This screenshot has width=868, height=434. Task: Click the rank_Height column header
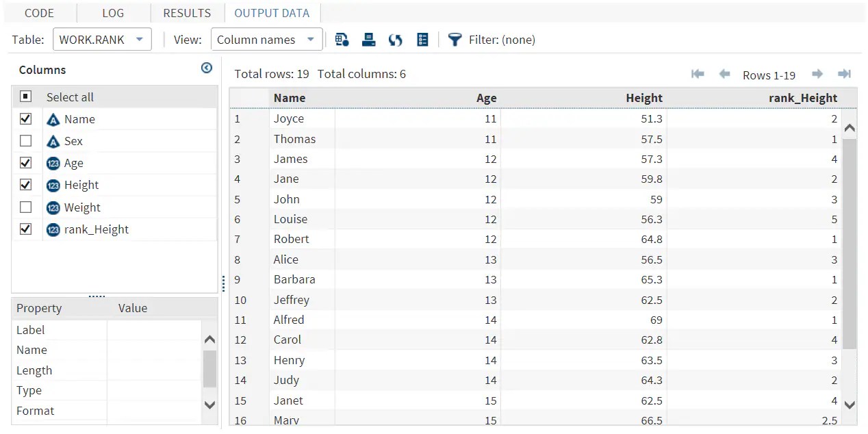(x=802, y=98)
